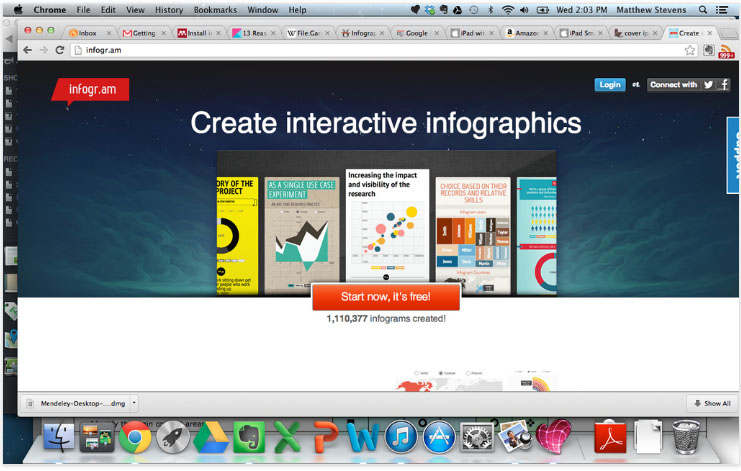Open the App Store in the Dock

click(439, 437)
